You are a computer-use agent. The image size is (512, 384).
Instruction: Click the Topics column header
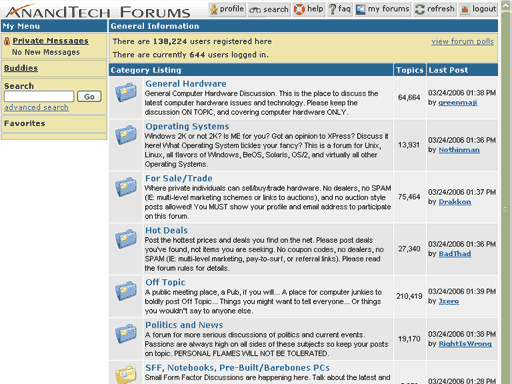(x=410, y=70)
